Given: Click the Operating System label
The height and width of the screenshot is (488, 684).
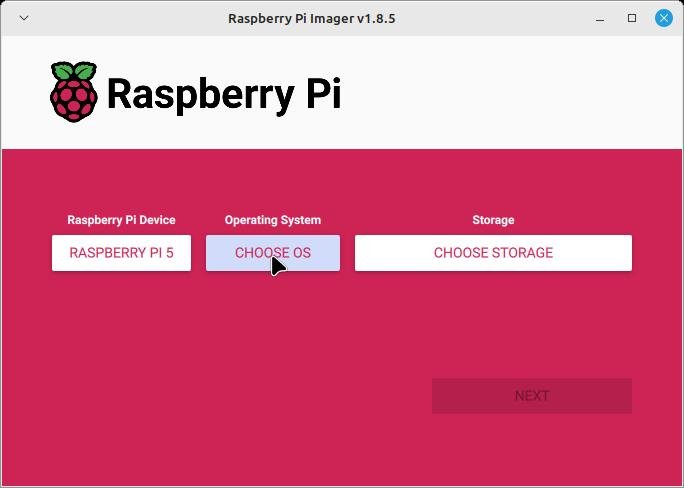Looking at the screenshot, I should coord(273,220).
